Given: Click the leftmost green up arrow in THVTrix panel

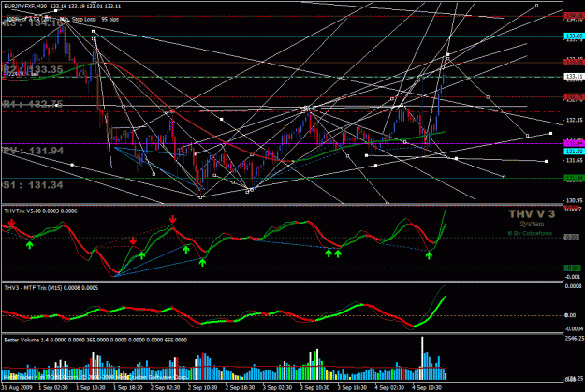Looking at the screenshot, I should [x=29, y=245].
